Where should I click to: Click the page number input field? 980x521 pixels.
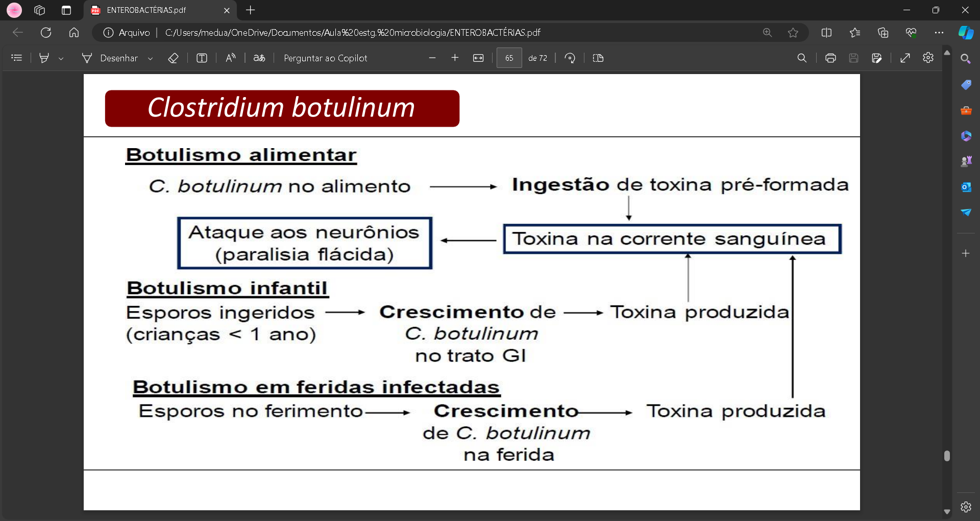tap(509, 58)
